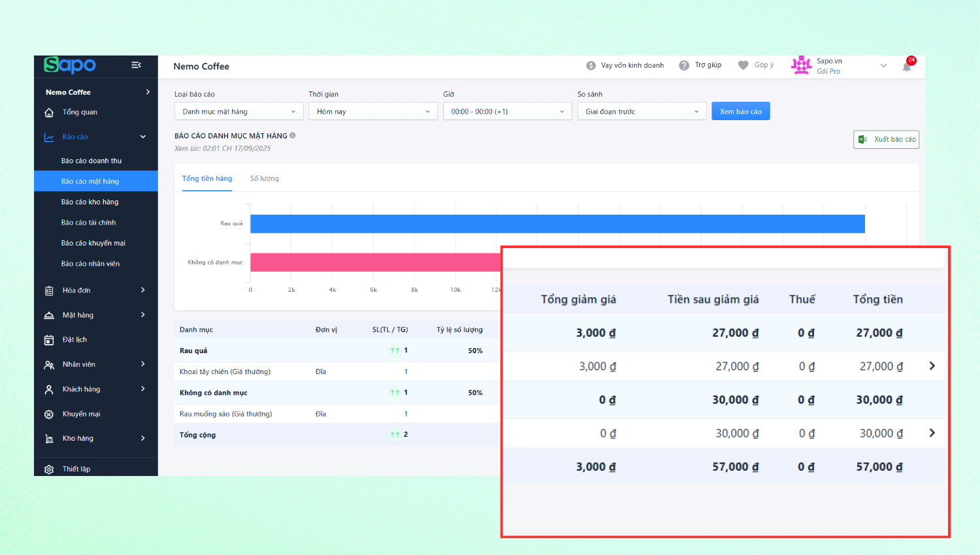Click the Tổng quan home icon

coord(49,112)
